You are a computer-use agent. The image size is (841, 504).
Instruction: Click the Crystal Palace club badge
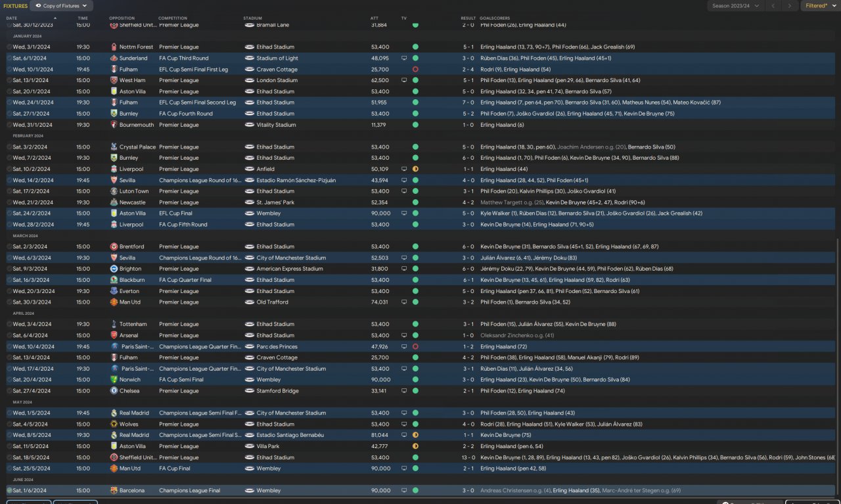114,147
